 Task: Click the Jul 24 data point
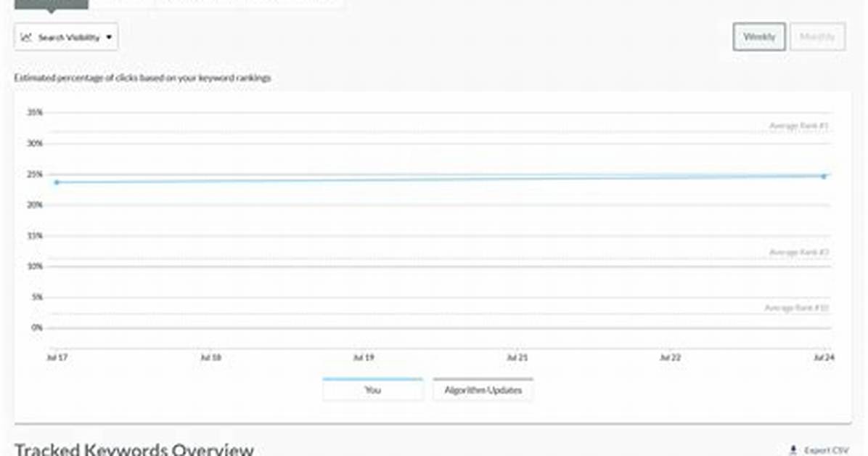(x=824, y=176)
